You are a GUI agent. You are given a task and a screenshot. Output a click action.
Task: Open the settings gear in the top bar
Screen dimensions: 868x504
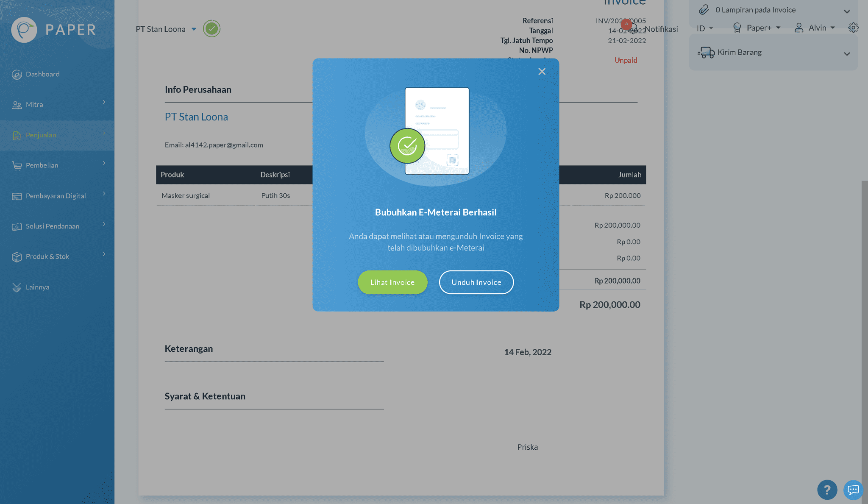pos(853,28)
